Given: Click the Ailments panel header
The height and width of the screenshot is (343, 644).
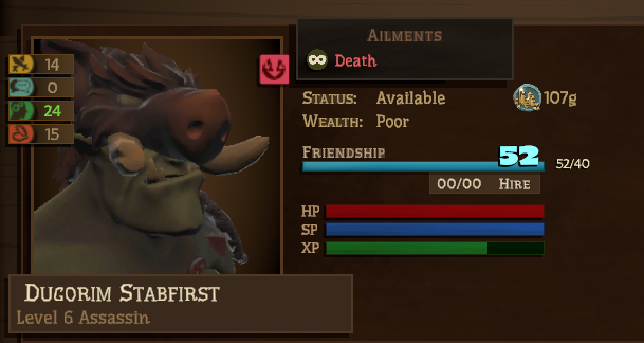Looking at the screenshot, I should click(x=404, y=35).
